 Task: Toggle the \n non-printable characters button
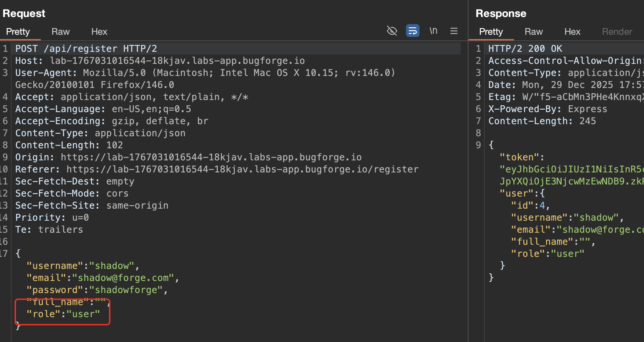click(433, 31)
